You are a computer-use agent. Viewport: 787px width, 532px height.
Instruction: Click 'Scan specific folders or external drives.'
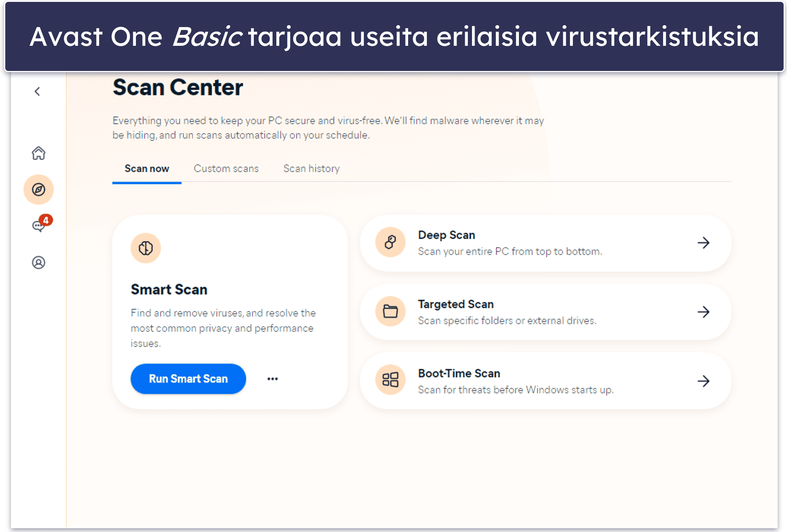click(x=507, y=320)
